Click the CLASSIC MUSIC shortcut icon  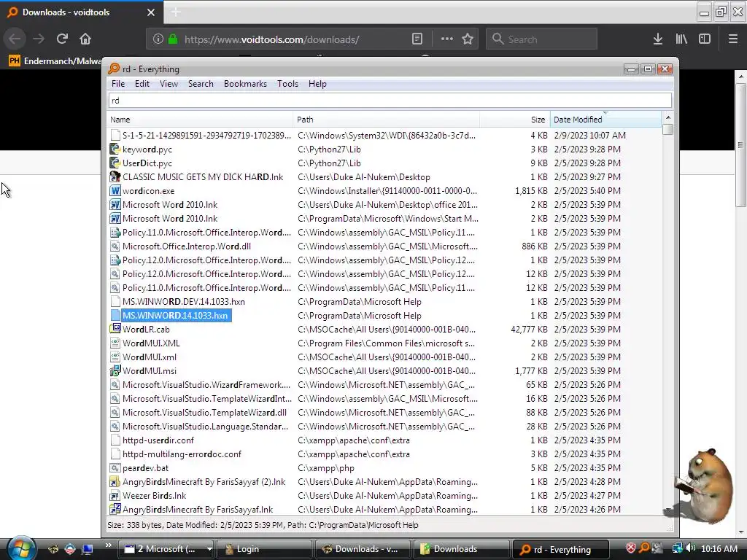[115, 176]
